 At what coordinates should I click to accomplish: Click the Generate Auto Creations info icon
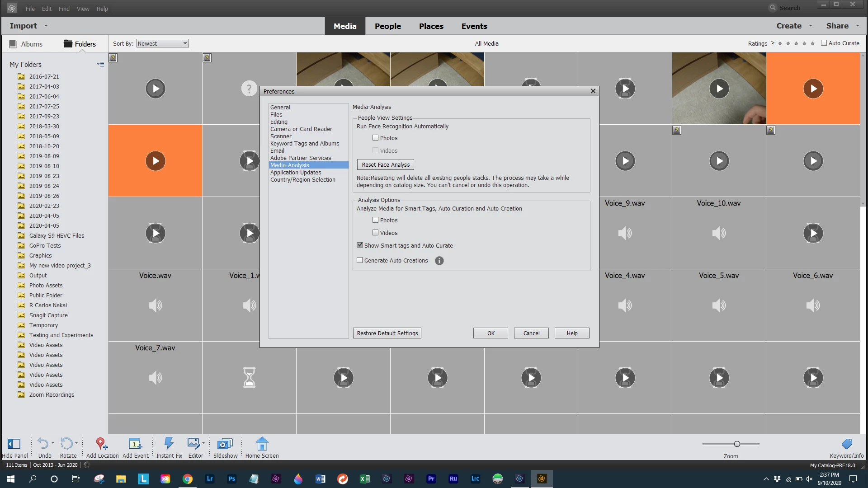(439, 261)
